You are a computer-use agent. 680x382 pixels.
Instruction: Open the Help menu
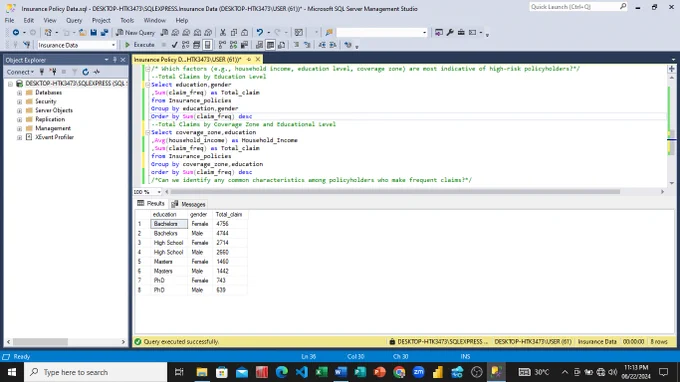[x=182, y=20]
